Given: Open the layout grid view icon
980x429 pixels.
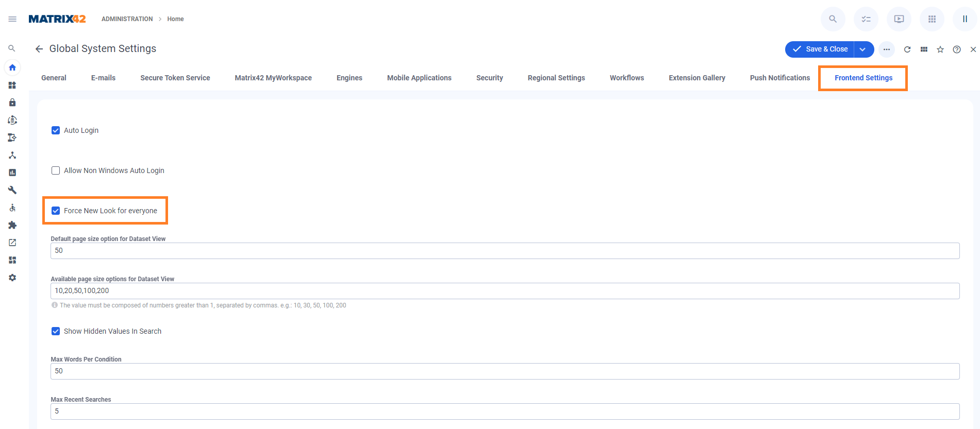Looking at the screenshot, I should coord(924,49).
